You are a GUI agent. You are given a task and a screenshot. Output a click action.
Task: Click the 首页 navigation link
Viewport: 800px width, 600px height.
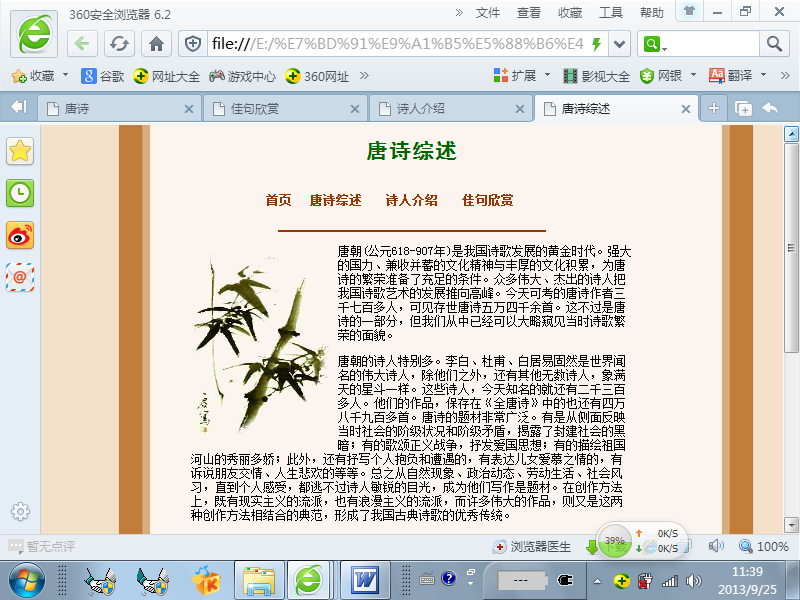coord(278,200)
